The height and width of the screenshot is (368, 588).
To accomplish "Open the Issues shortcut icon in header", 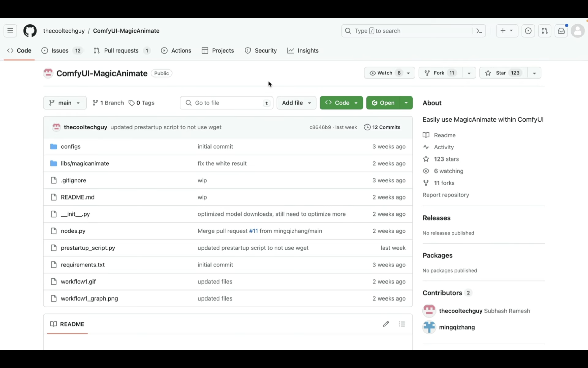I will pos(528,31).
